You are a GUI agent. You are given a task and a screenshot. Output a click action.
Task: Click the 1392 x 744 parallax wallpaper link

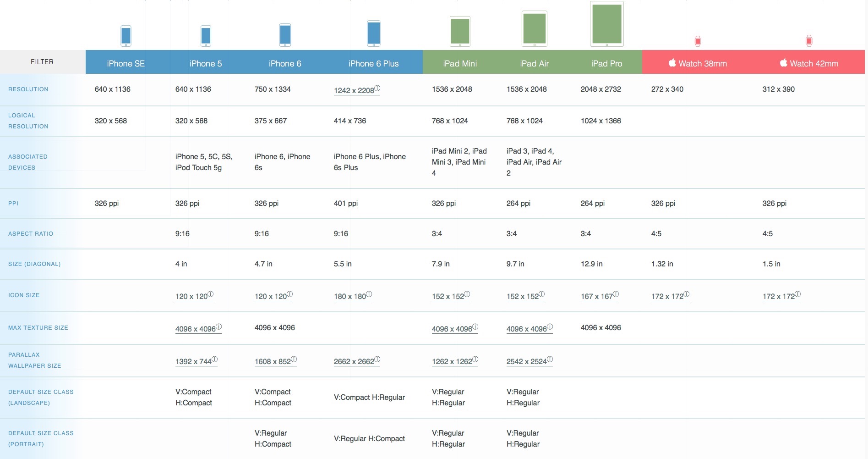click(x=193, y=361)
